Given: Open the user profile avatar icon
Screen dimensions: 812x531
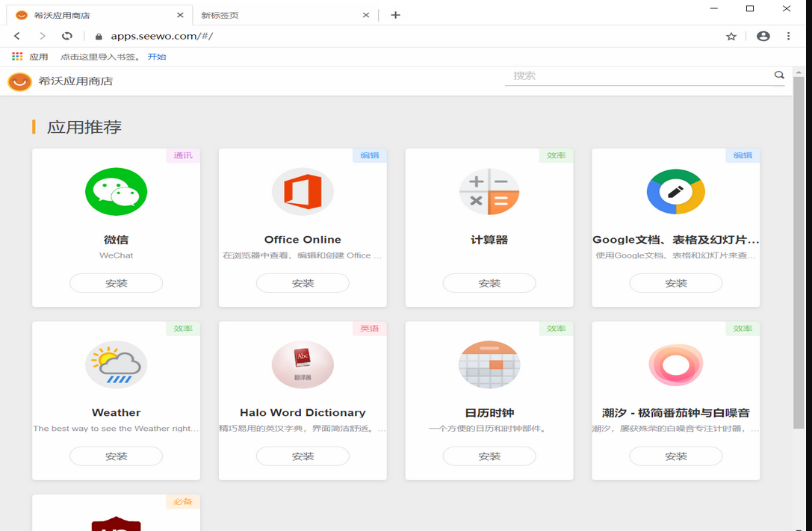Looking at the screenshot, I should coord(763,37).
